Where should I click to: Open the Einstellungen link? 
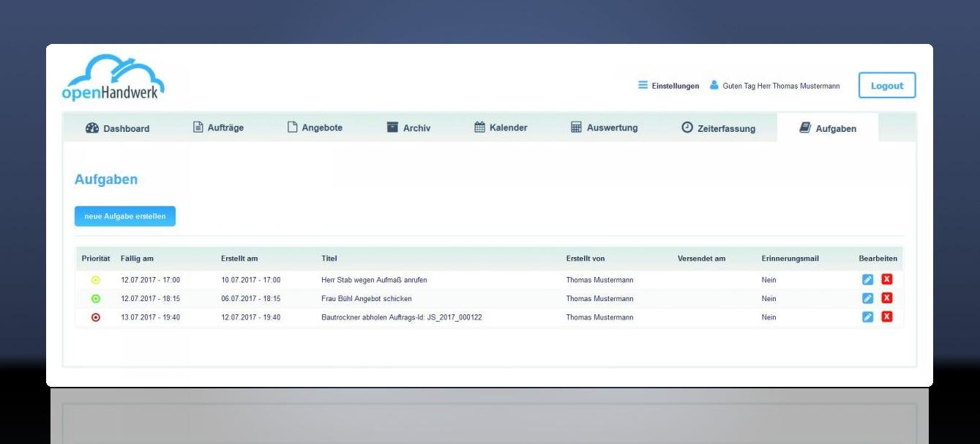click(676, 86)
